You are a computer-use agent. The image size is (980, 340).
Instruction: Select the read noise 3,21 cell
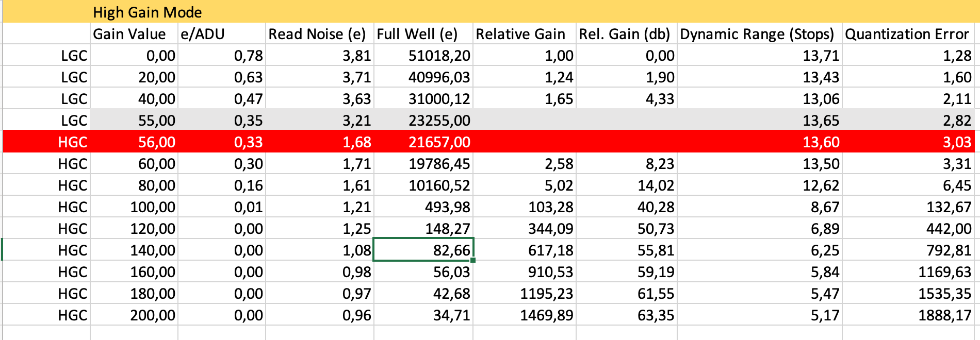320,120
